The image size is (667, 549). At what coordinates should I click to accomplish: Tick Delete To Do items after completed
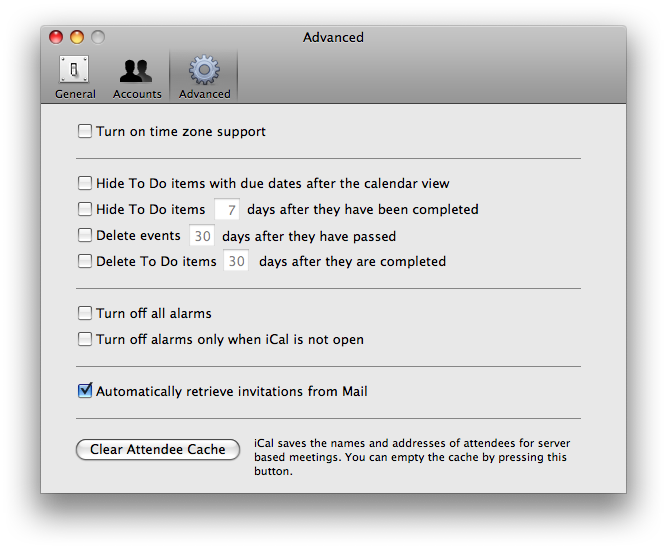tap(85, 261)
